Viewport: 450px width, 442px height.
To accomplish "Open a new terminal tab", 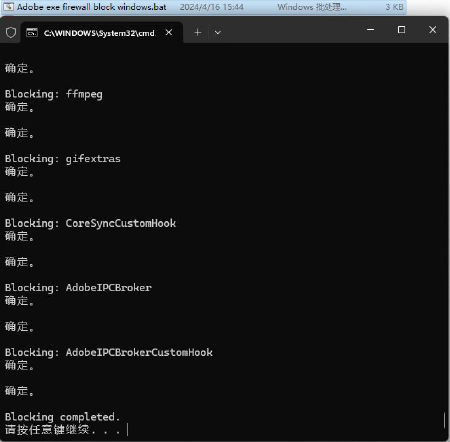I will [198, 32].
